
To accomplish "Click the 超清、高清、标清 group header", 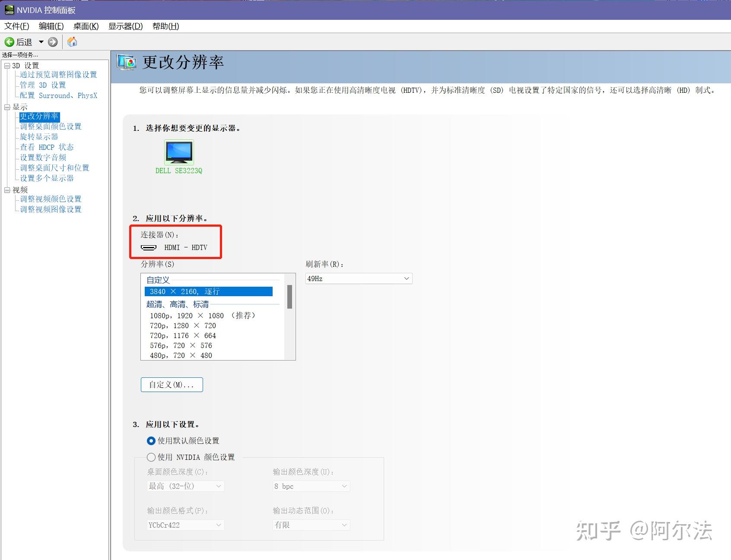I will tap(178, 304).
